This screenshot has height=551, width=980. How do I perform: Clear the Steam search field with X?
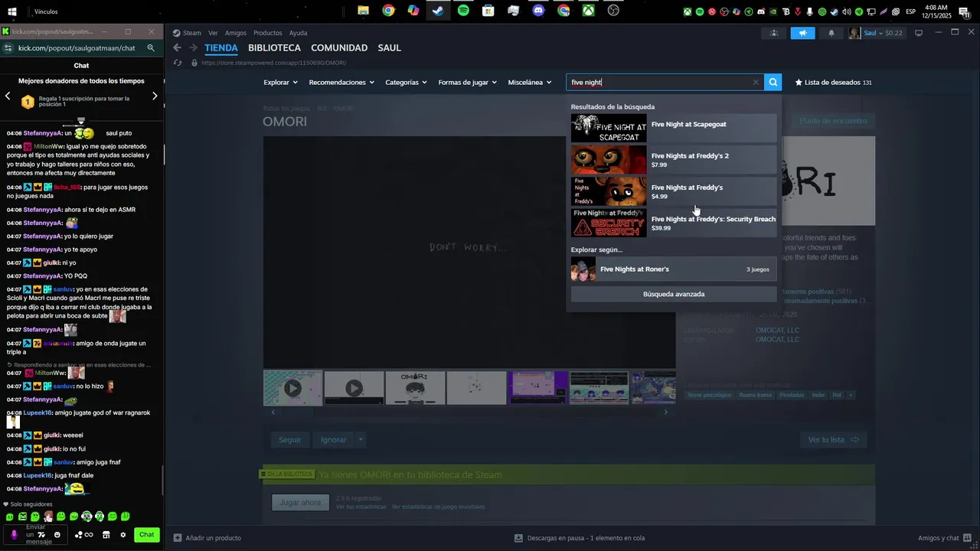756,83
